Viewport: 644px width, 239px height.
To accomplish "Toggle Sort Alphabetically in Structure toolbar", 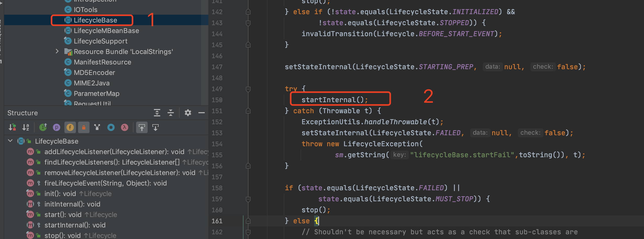I will [26, 128].
